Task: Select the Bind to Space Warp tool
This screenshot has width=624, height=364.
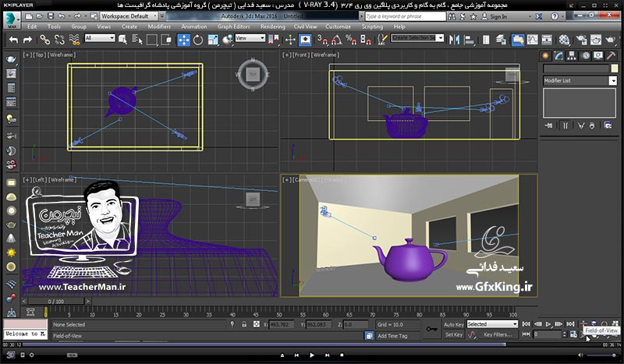Action: point(74,40)
